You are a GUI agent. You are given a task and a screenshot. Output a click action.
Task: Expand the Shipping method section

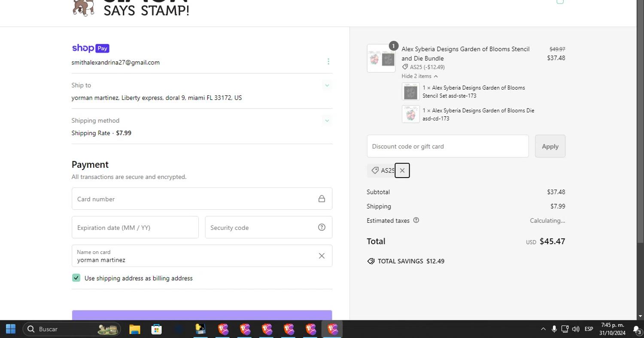click(327, 121)
